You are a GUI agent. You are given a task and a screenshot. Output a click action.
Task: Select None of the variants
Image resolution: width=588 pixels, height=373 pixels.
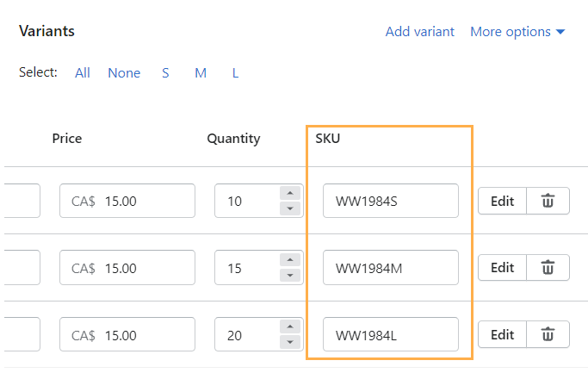coord(124,73)
